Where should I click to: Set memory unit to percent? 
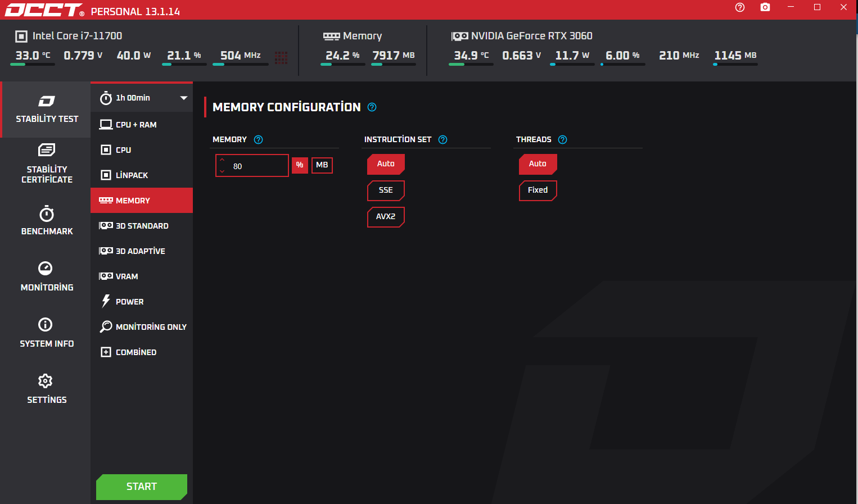coord(300,165)
